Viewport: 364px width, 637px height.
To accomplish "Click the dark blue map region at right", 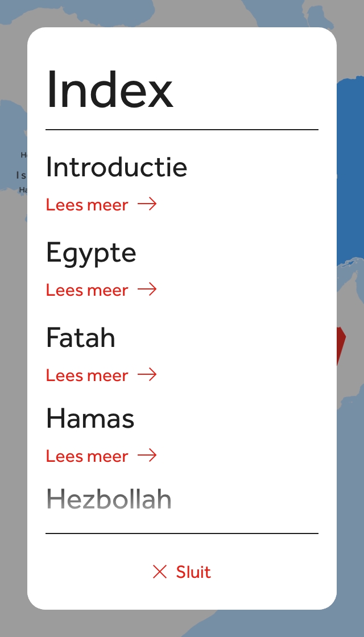I will click(350, 171).
